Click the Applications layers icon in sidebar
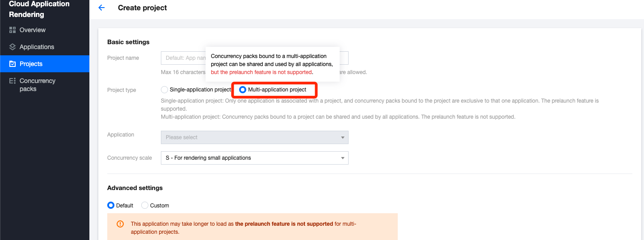 tap(13, 47)
